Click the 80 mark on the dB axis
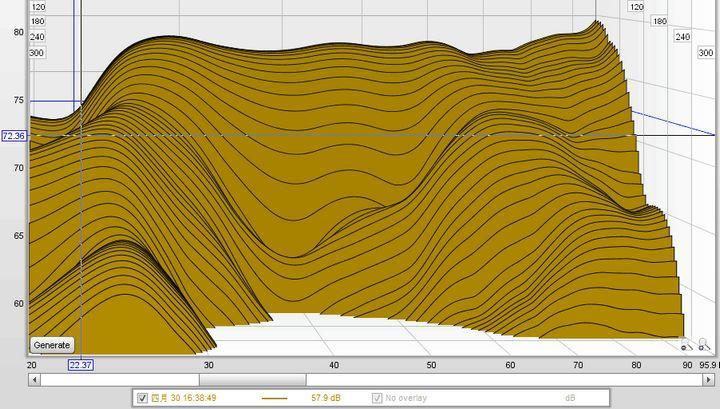This screenshot has height=409, width=720. pyautogui.click(x=17, y=32)
